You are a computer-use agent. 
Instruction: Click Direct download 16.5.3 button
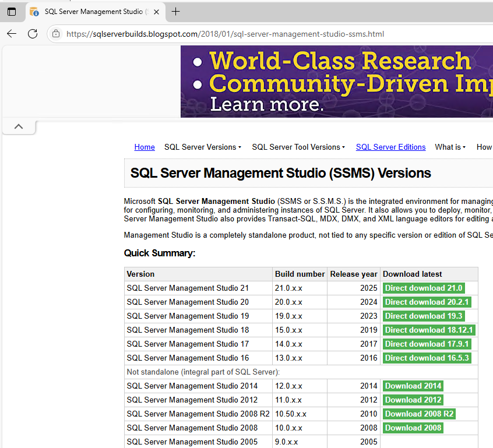pyautogui.click(x=427, y=358)
